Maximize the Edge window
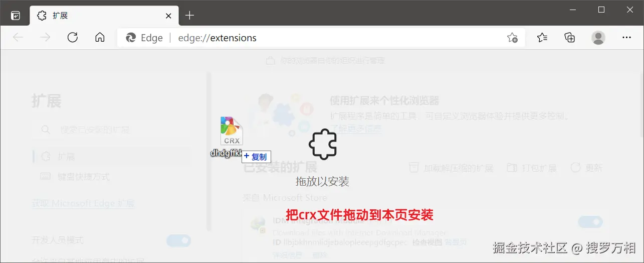Viewport: 644px width, 263px height. tap(602, 10)
